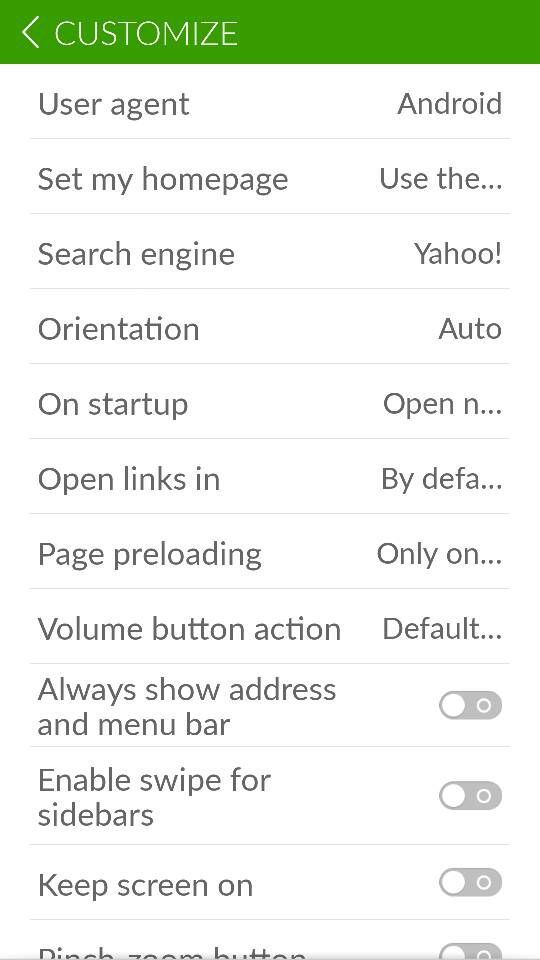Viewport: 540px width, 960px height.
Task: Tap the 'Use the...' homepage value
Action: (x=441, y=179)
